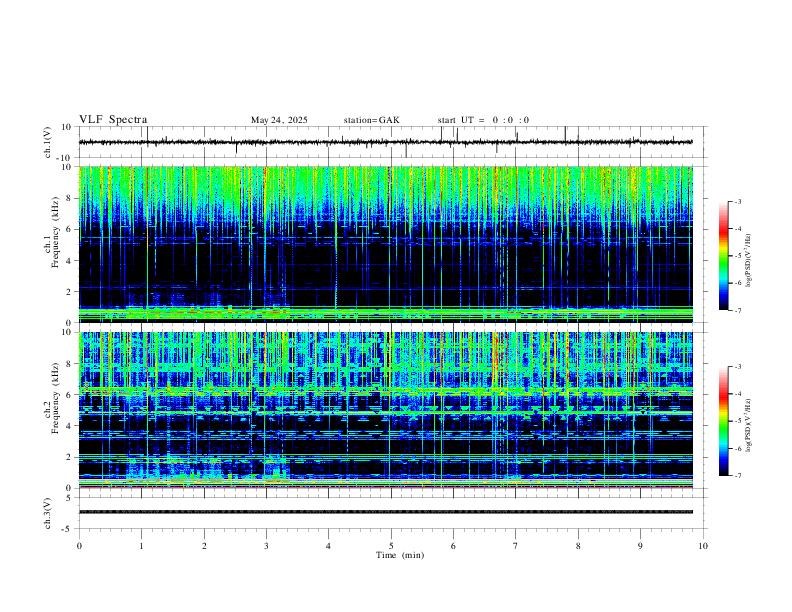
Task: Click the "10" minute tick on time axis
Action: (x=703, y=546)
